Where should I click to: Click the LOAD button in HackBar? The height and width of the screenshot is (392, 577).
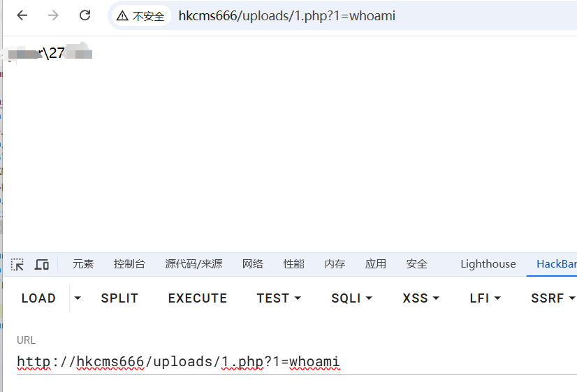[38, 298]
